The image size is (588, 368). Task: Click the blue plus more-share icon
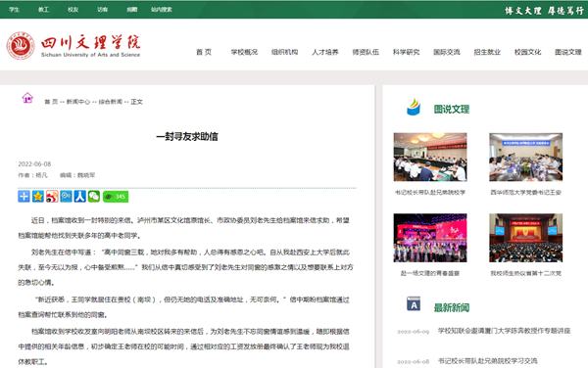click(24, 196)
